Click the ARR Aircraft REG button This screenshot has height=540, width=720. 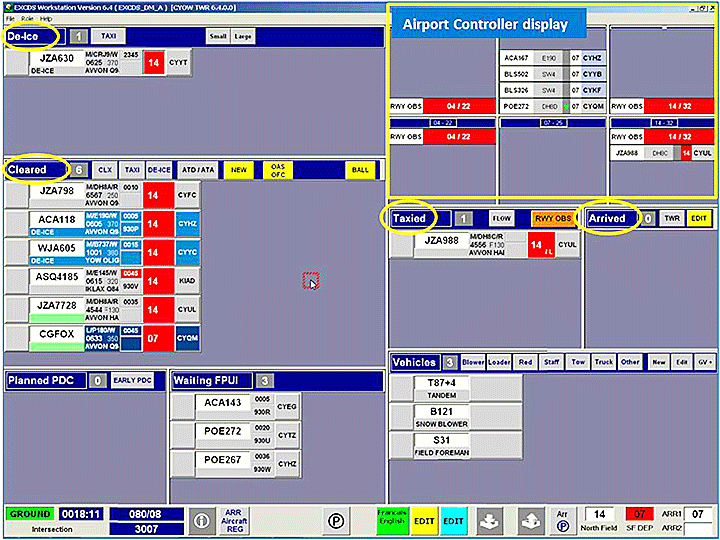tap(233, 520)
